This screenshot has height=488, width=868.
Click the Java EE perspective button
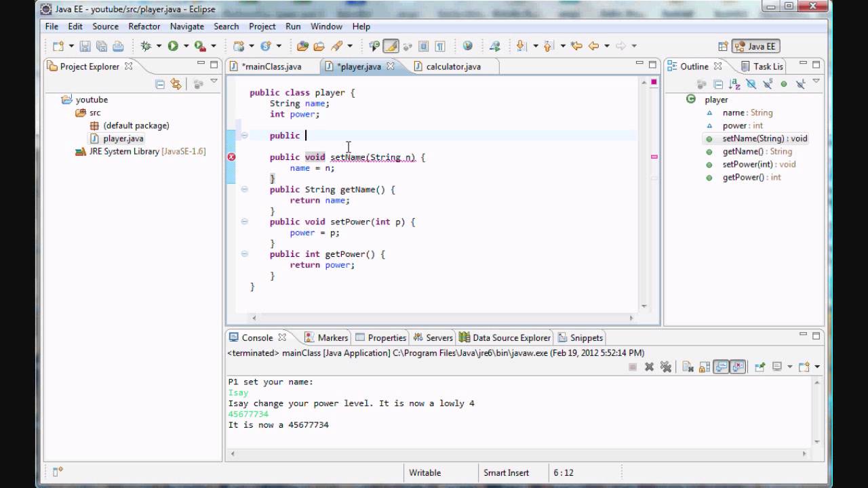point(755,47)
